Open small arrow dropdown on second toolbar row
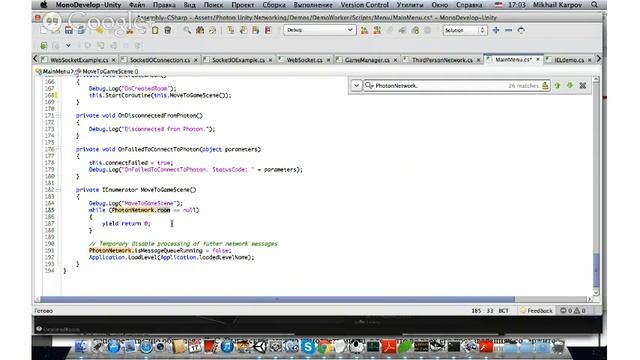The width and height of the screenshot is (640, 360). 68,45
